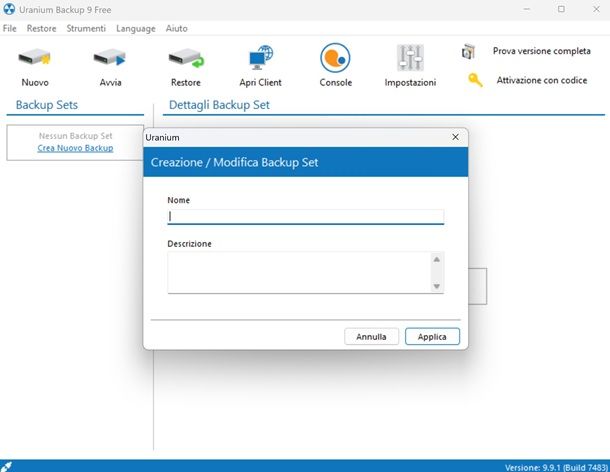Image resolution: width=610 pixels, height=472 pixels.
Task: Click the Nessun Backup Set text
Action: click(x=75, y=136)
